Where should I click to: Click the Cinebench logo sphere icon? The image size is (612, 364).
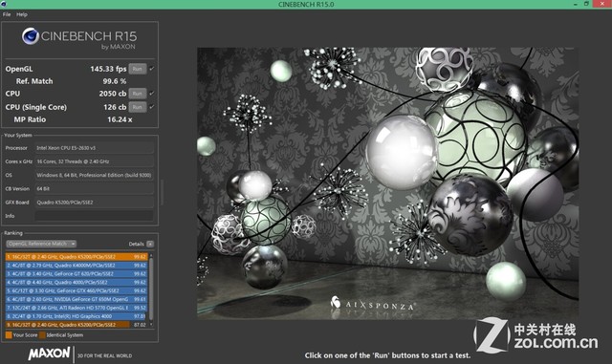click(x=30, y=36)
